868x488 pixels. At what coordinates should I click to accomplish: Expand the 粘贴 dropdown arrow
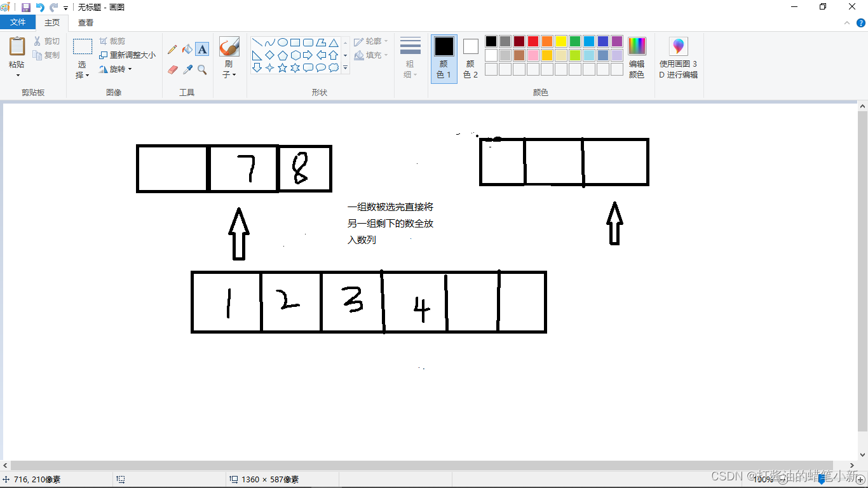coord(17,75)
